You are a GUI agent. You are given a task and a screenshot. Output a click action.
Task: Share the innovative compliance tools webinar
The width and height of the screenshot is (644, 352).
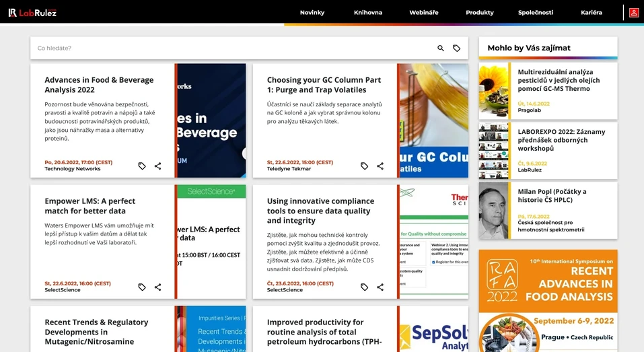tap(380, 287)
